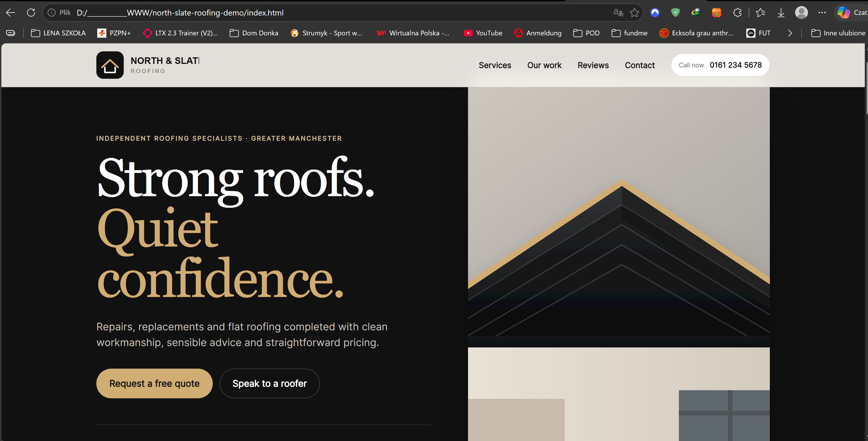The width and height of the screenshot is (868, 441).
Task: Open the Ecksofa grau anthr... bookmark
Action: pyautogui.click(x=697, y=33)
